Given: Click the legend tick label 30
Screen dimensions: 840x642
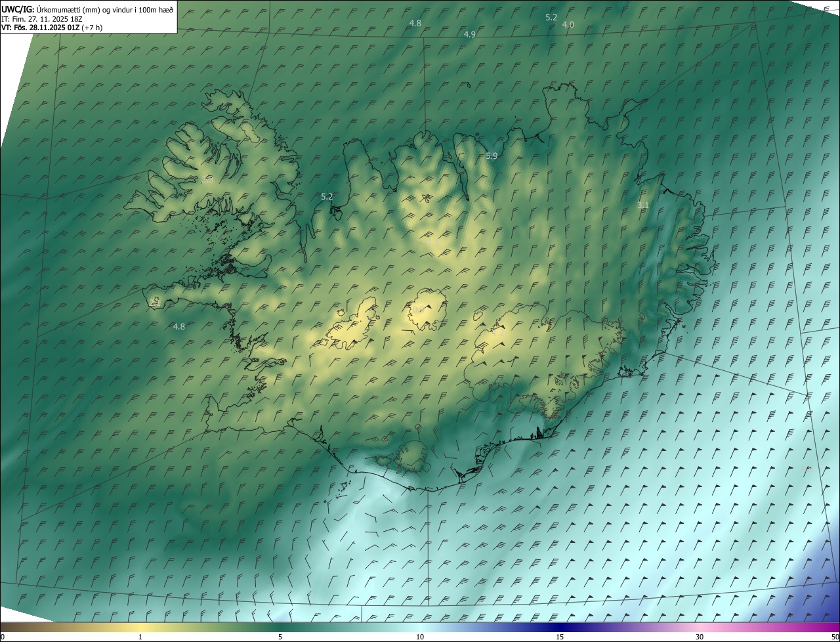Looking at the screenshot, I should pyautogui.click(x=700, y=637).
